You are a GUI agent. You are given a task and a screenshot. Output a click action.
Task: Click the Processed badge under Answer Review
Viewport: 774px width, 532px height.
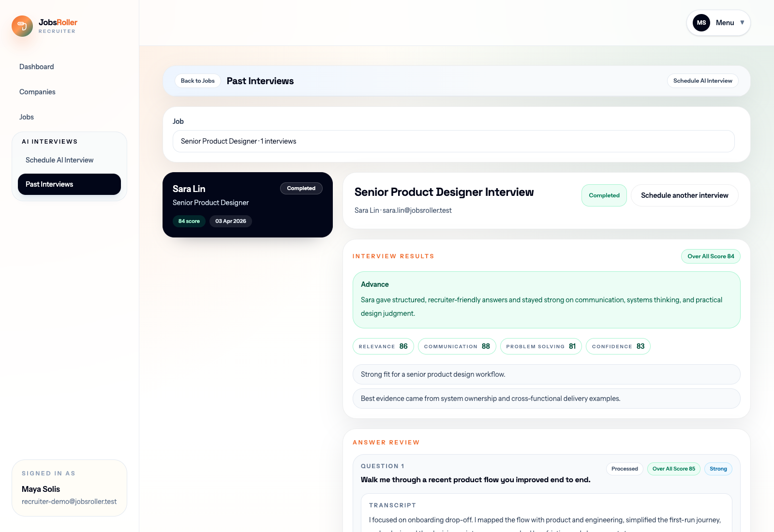tap(624, 469)
